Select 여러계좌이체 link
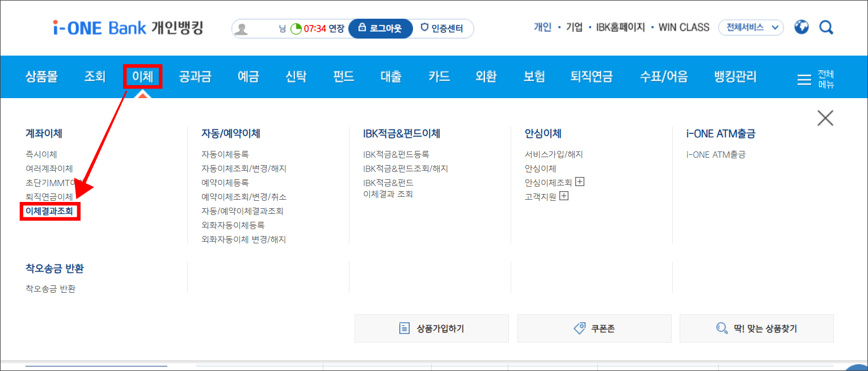The height and width of the screenshot is (371, 868). 49,168
